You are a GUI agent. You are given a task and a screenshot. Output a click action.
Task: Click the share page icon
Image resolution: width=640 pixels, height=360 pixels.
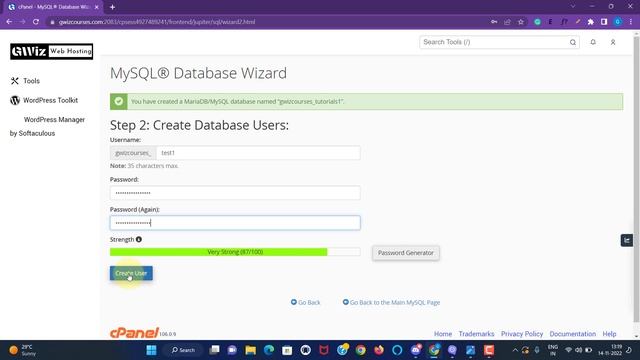click(507, 22)
